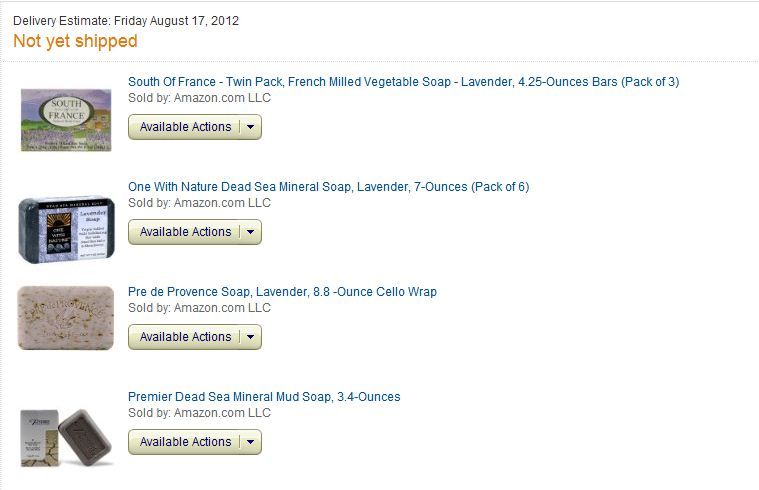Expand dropdown arrow on Pre de Provence actions

tap(250, 337)
